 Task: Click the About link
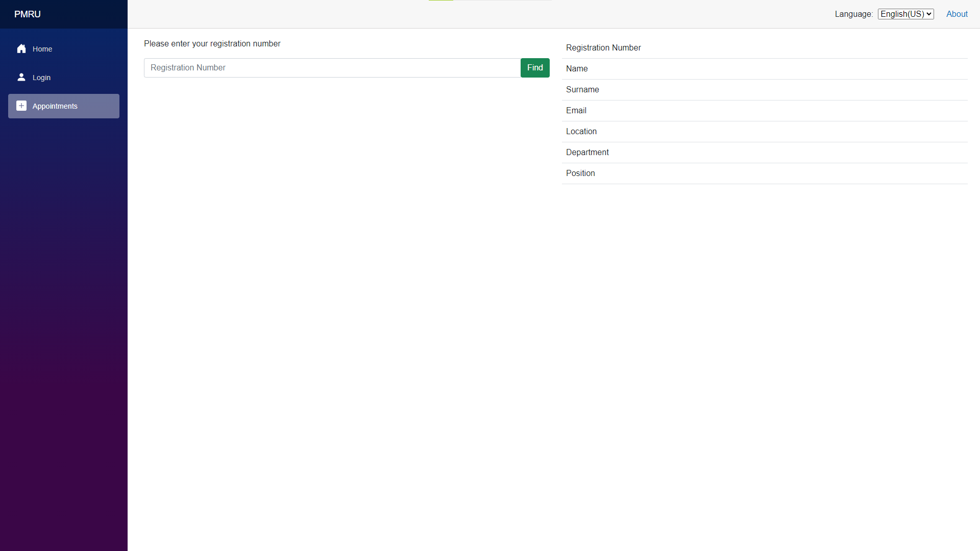(957, 14)
